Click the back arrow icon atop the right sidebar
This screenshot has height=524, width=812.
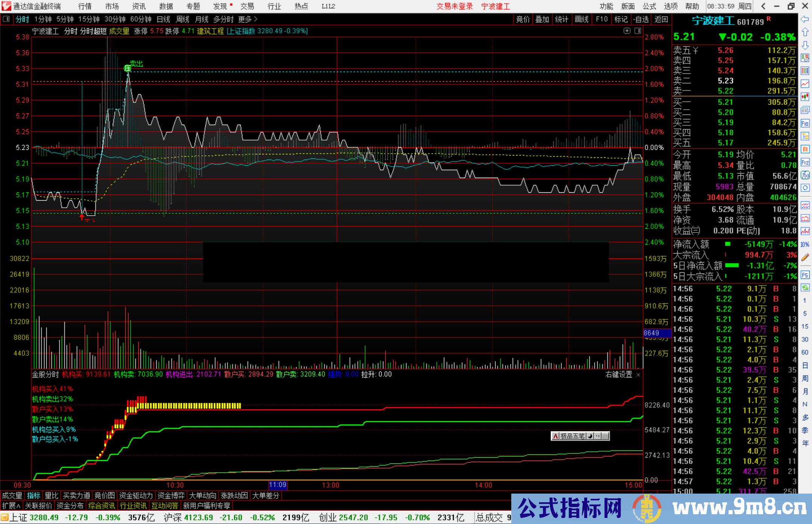tap(805, 20)
